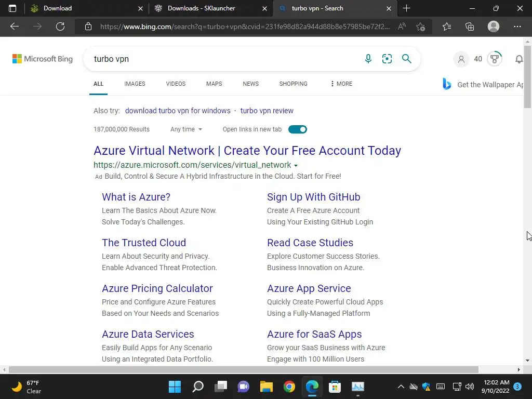This screenshot has width=532, height=399.
Task: Select the NEWS search tab
Action: coord(251,84)
